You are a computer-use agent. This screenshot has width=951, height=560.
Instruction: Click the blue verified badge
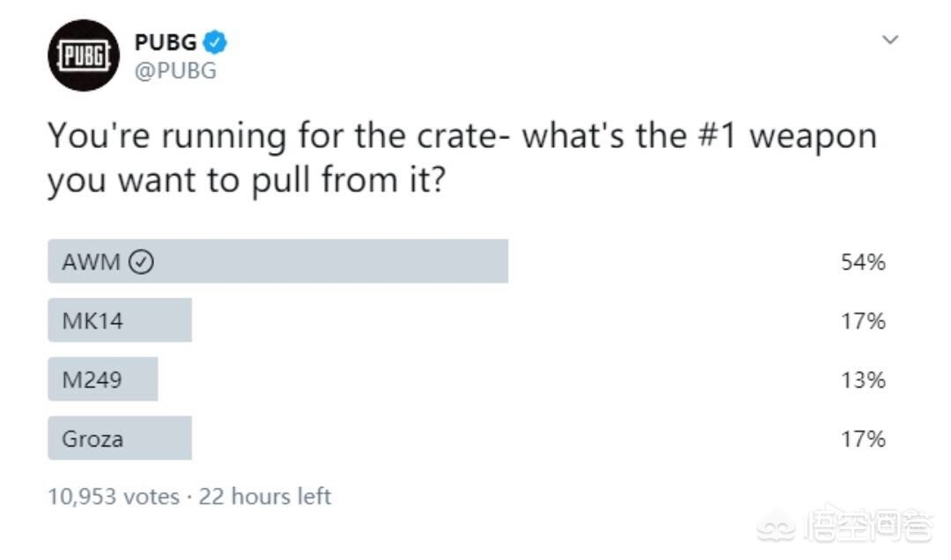216,41
